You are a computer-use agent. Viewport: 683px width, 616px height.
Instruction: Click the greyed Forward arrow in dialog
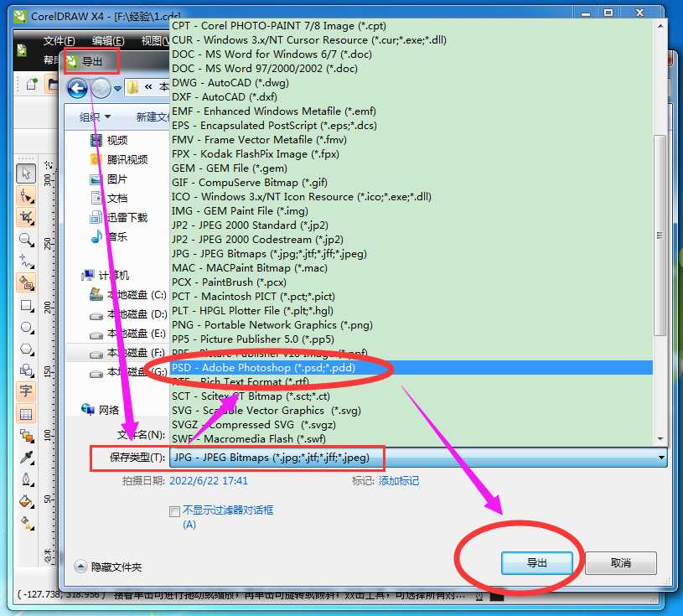tap(101, 89)
